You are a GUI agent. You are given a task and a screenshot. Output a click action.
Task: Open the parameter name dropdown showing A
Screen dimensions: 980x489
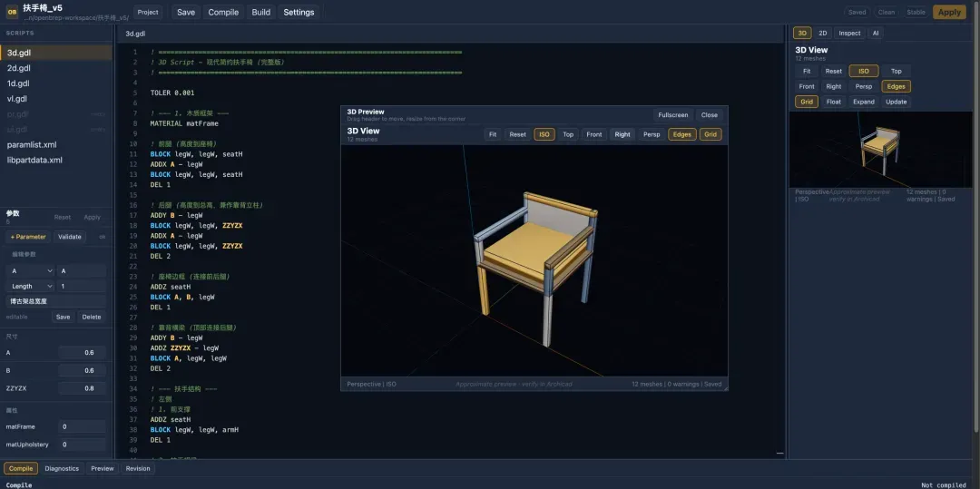point(31,271)
